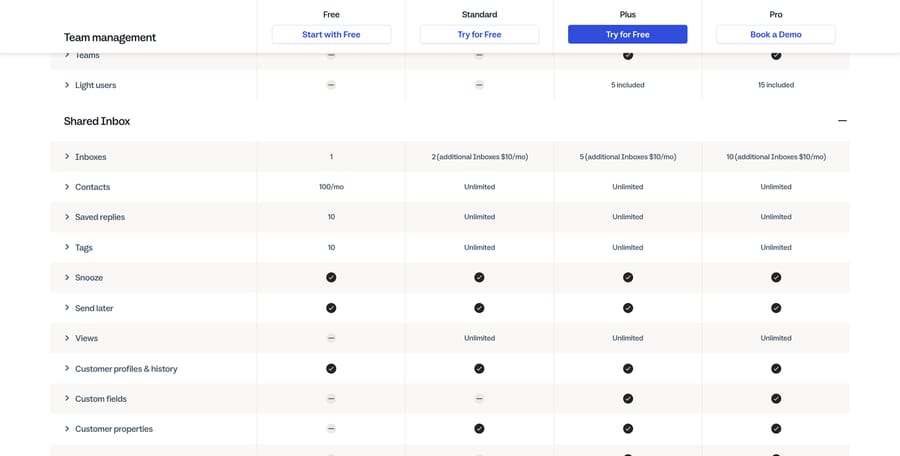The width and height of the screenshot is (900, 456).
Task: Click the Book a Demo button
Action: click(x=775, y=34)
